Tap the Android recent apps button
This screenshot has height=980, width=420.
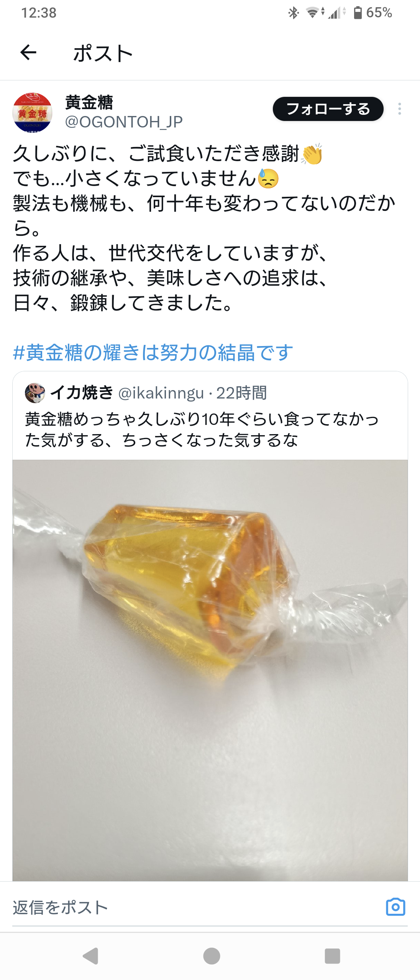tap(332, 956)
